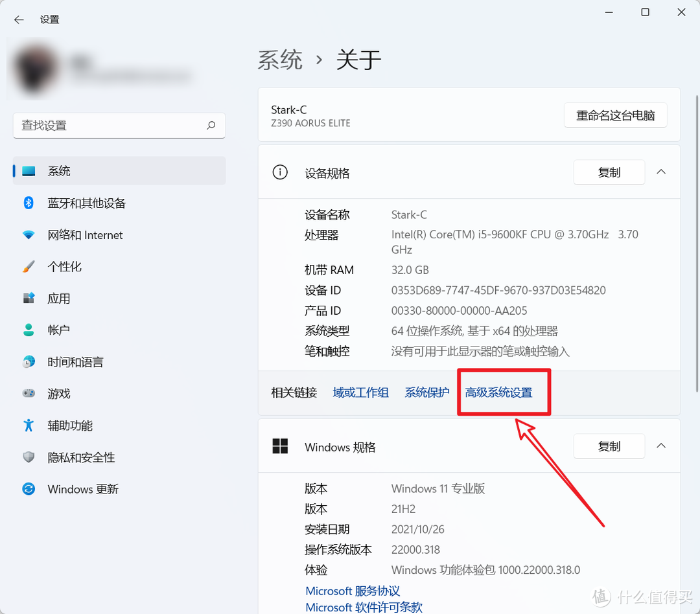Open the 网络和 Internet section

[85, 234]
